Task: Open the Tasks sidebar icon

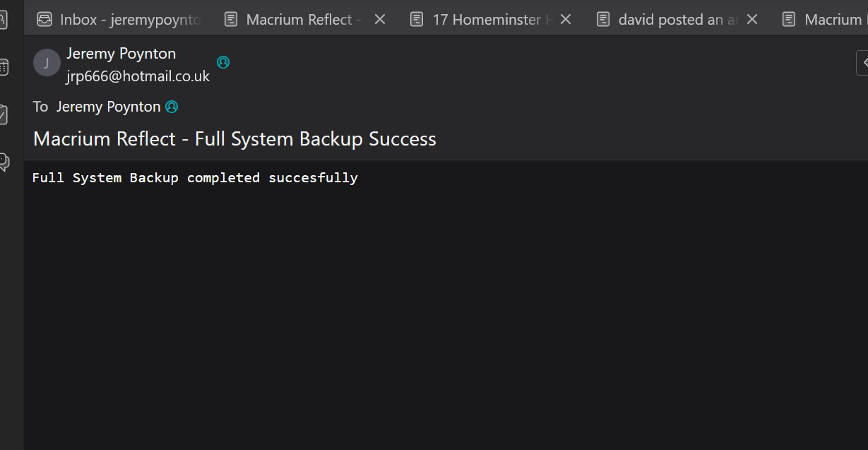Action: pyautogui.click(x=4, y=114)
